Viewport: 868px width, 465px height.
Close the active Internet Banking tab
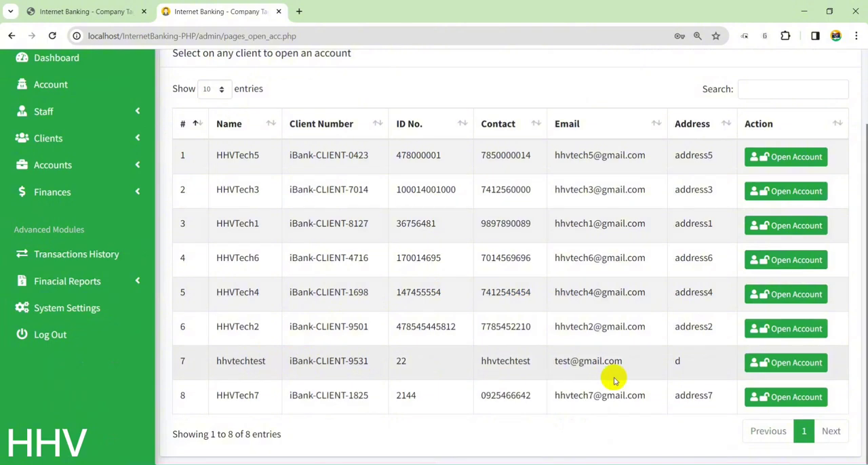pyautogui.click(x=279, y=12)
